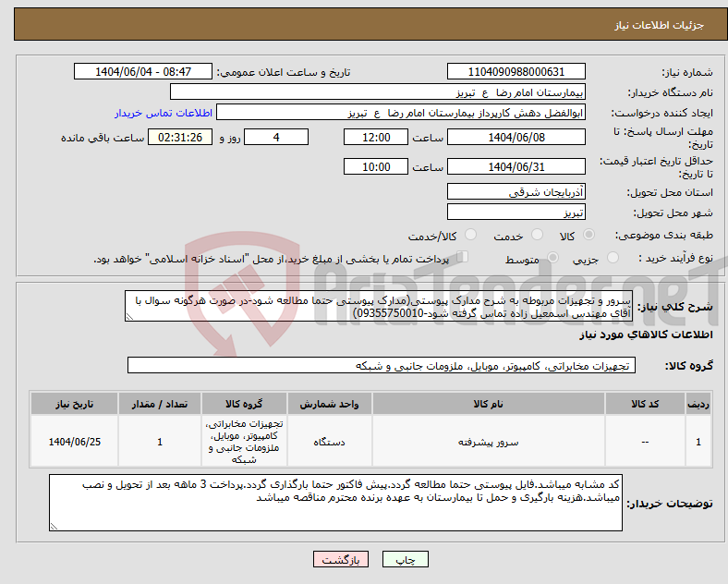Click the goods code cell showing --
The image size is (728, 584).
point(645,442)
